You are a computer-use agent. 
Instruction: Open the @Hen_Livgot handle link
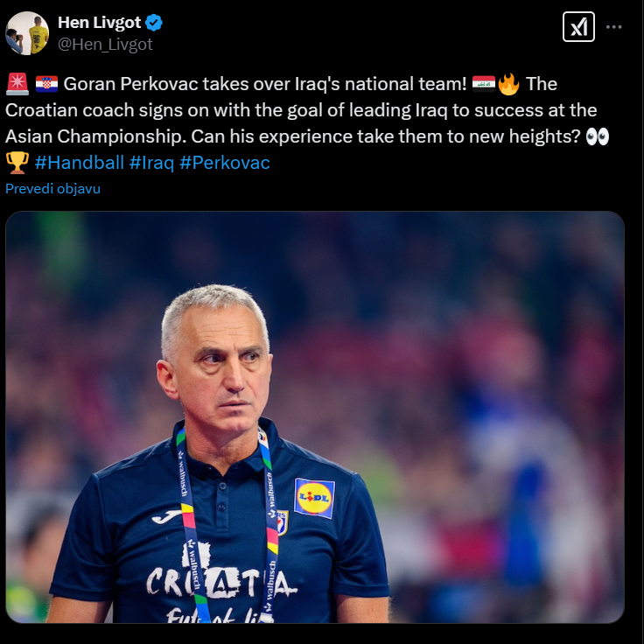pyautogui.click(x=105, y=44)
